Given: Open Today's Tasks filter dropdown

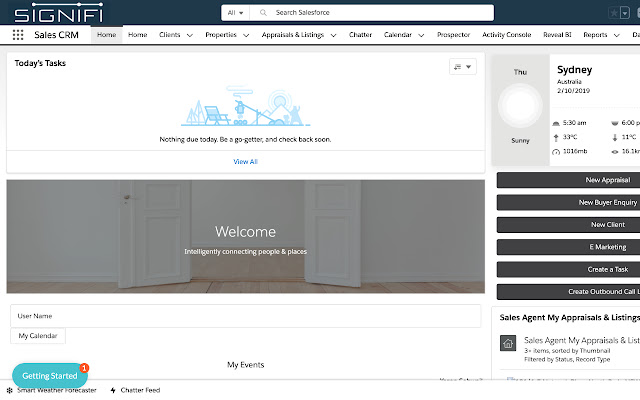Looking at the screenshot, I should (463, 67).
